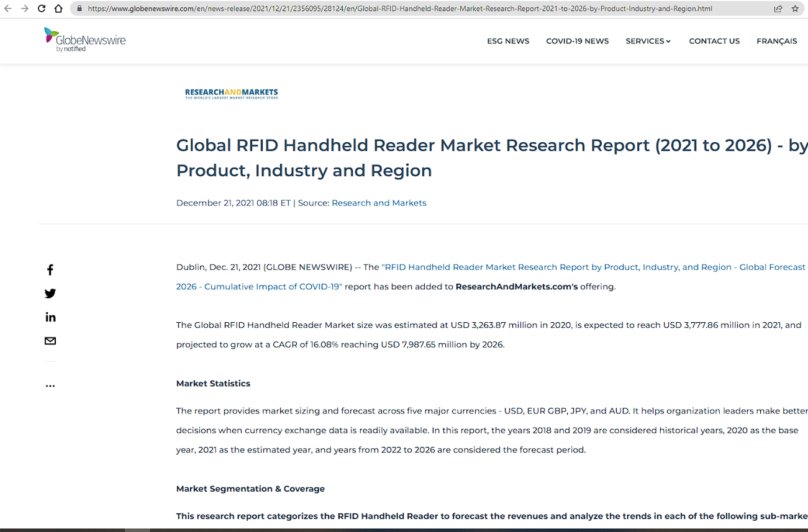This screenshot has height=532, width=808.
Task: Switch the site to Français
Action: point(777,41)
